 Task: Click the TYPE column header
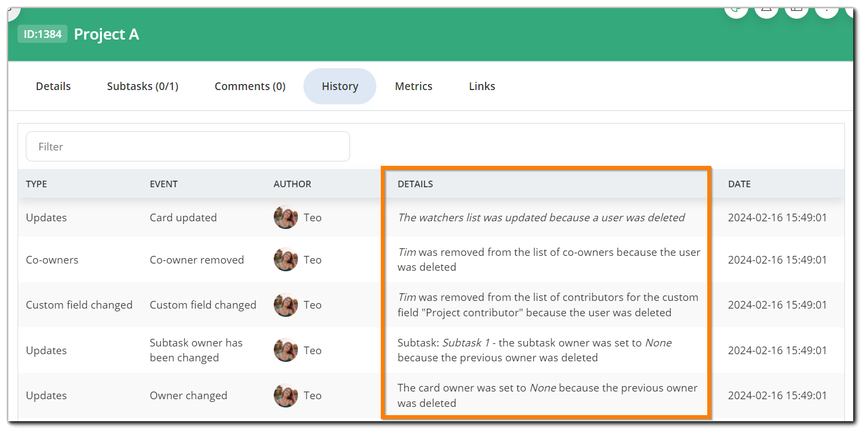36,184
